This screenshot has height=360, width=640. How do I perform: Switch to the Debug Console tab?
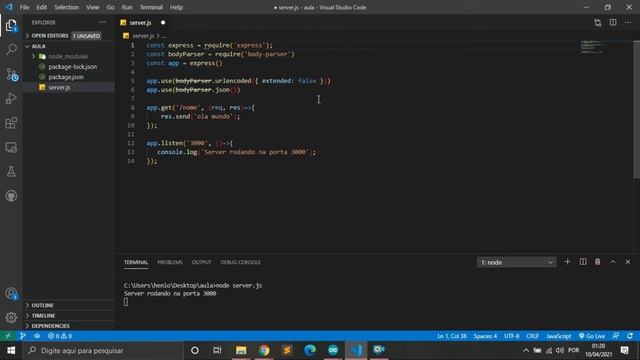[x=240, y=262]
